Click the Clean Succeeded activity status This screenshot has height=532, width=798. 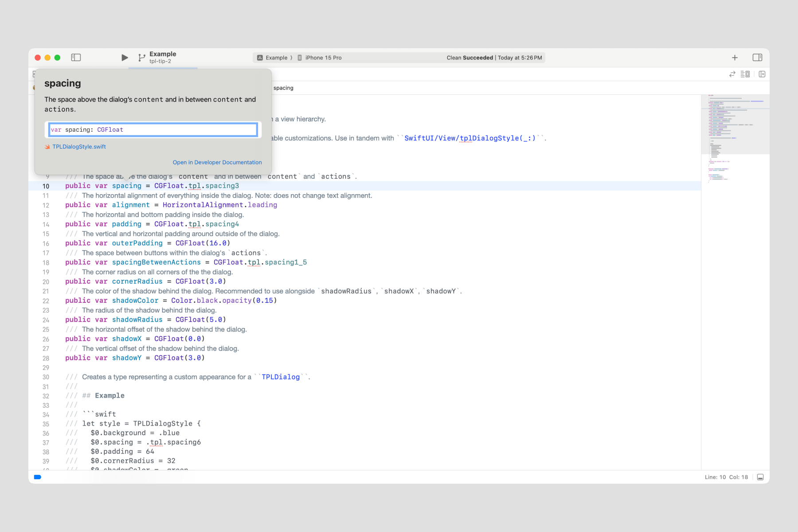click(x=494, y=58)
